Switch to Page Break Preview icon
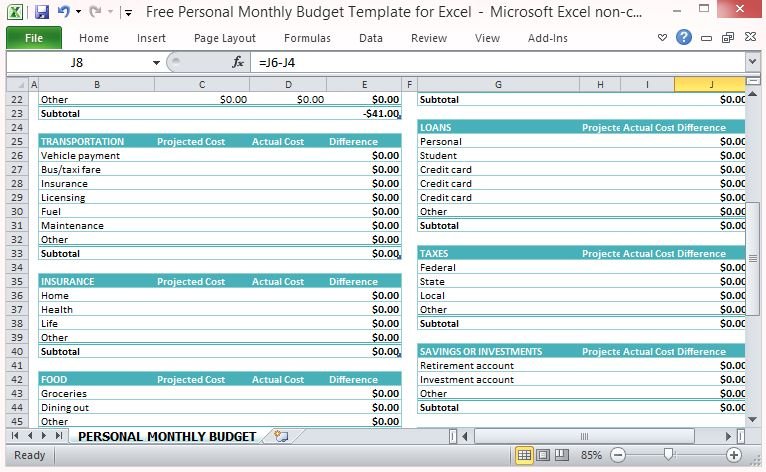 pyautogui.click(x=562, y=455)
